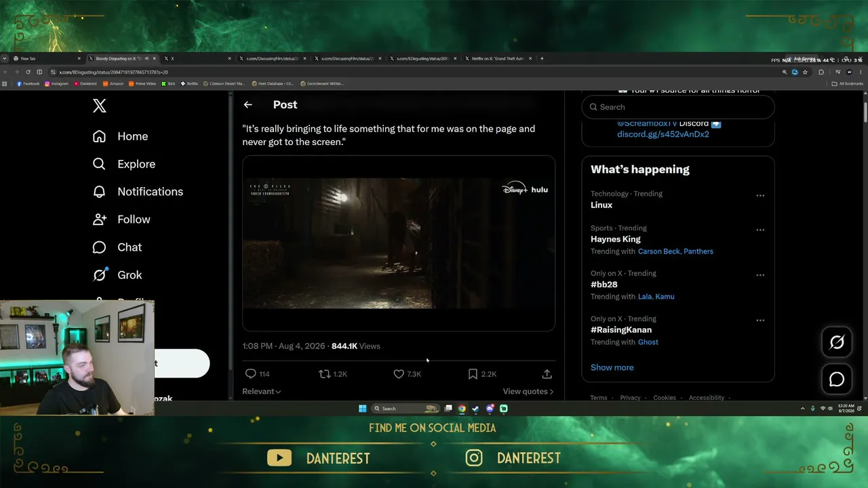868x488 pixels.
Task: Click the Panthers related trend link
Action: [x=698, y=251]
